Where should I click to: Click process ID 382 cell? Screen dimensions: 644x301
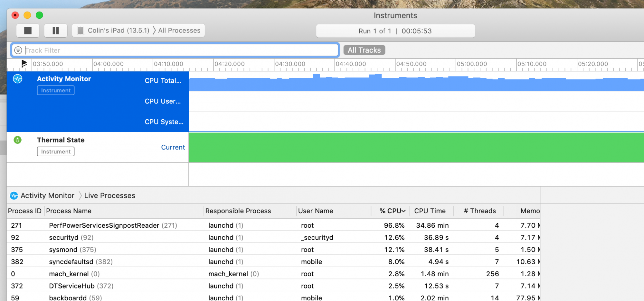(17, 262)
